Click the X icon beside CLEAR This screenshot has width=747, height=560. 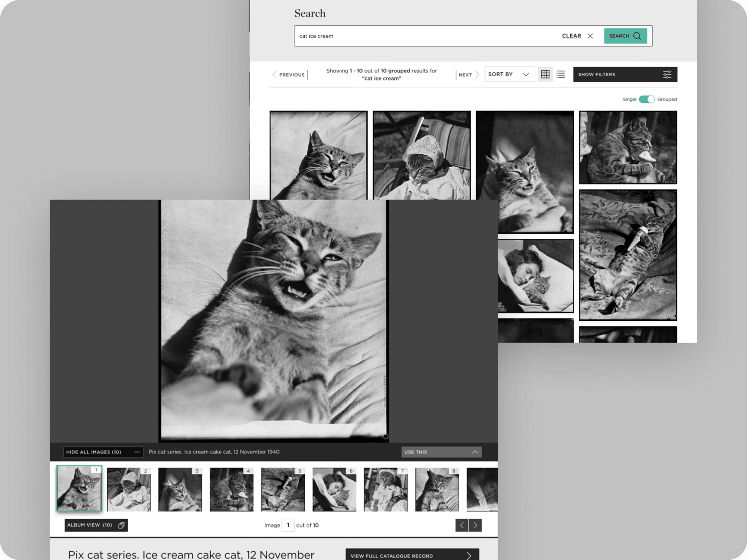pos(590,36)
